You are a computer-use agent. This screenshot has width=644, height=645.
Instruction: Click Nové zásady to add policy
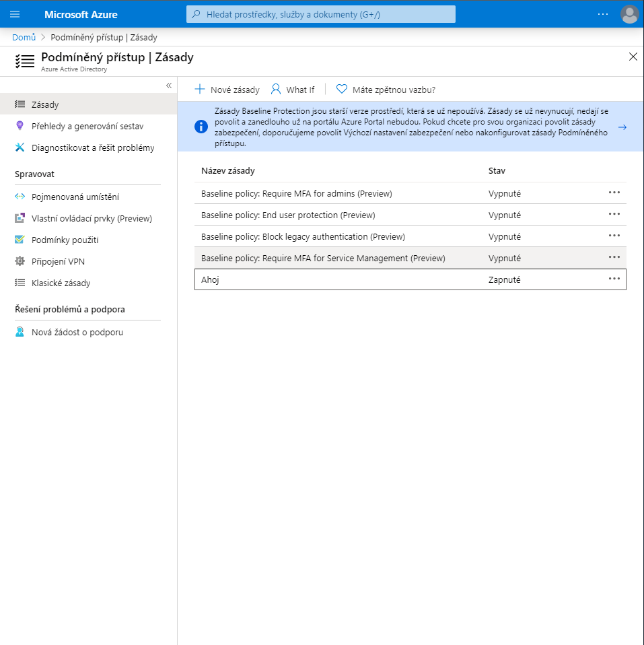[227, 90]
